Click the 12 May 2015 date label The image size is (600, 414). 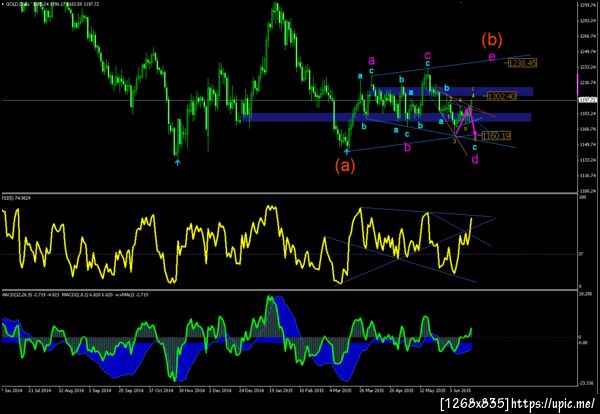pos(433,391)
